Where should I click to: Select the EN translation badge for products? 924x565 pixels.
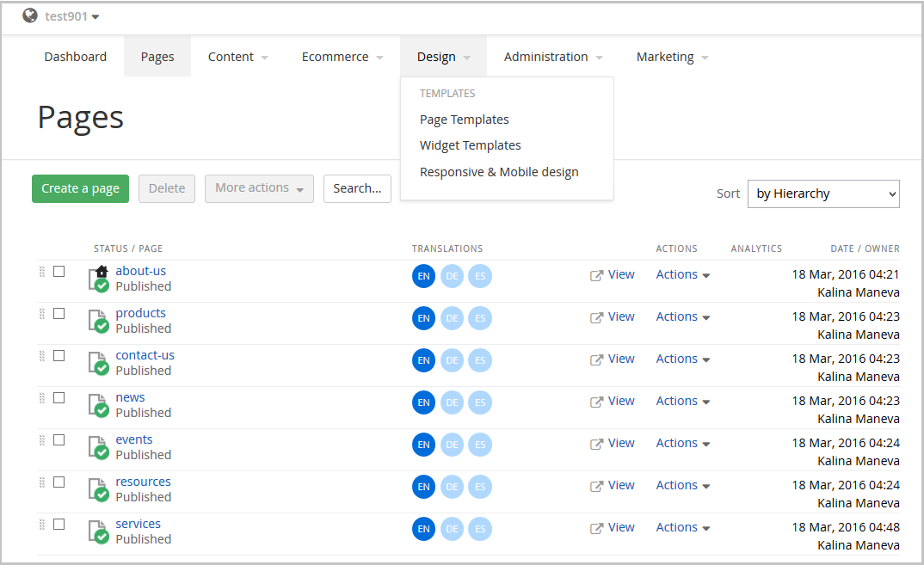click(x=423, y=318)
